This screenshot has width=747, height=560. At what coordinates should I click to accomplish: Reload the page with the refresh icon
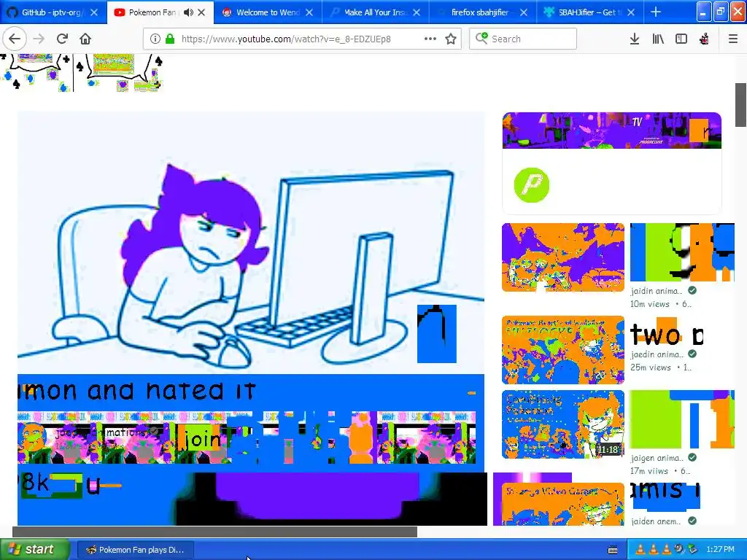(62, 39)
